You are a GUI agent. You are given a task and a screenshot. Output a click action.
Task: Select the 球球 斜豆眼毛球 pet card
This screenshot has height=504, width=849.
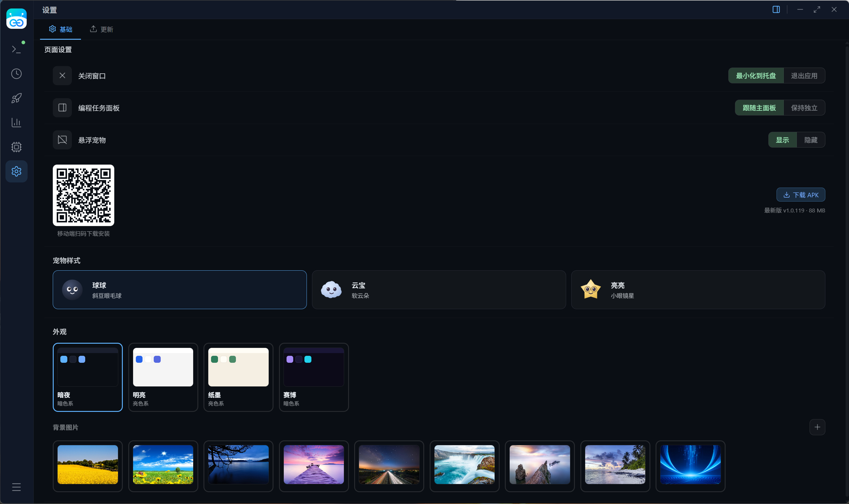coord(180,290)
